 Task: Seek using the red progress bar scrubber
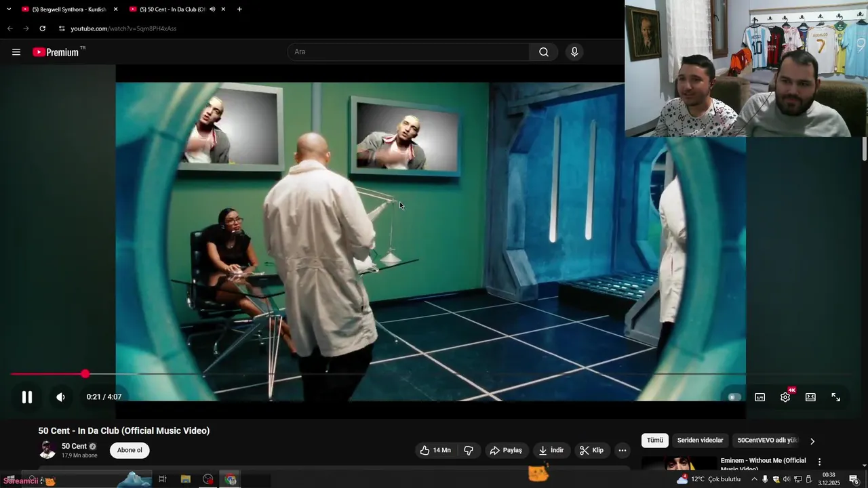coord(85,374)
